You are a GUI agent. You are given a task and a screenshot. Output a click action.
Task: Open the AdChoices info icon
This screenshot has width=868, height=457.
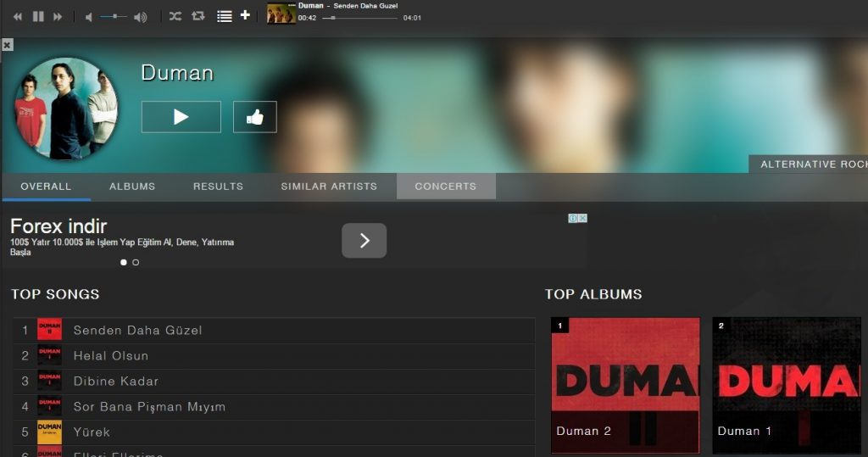click(573, 218)
